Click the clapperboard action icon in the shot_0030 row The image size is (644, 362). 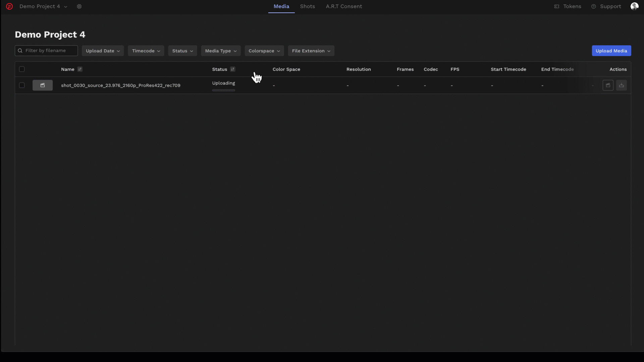click(x=608, y=85)
